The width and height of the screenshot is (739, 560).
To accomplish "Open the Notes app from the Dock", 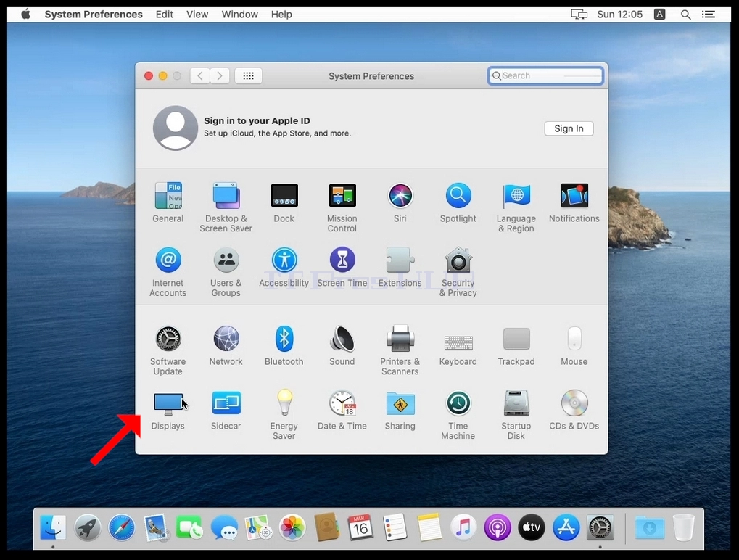I will pos(429,527).
